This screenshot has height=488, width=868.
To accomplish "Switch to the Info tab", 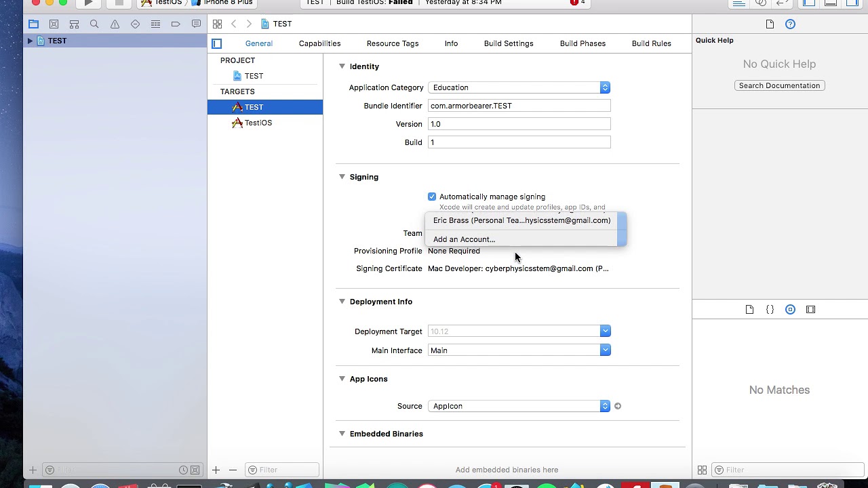I will [x=451, y=43].
